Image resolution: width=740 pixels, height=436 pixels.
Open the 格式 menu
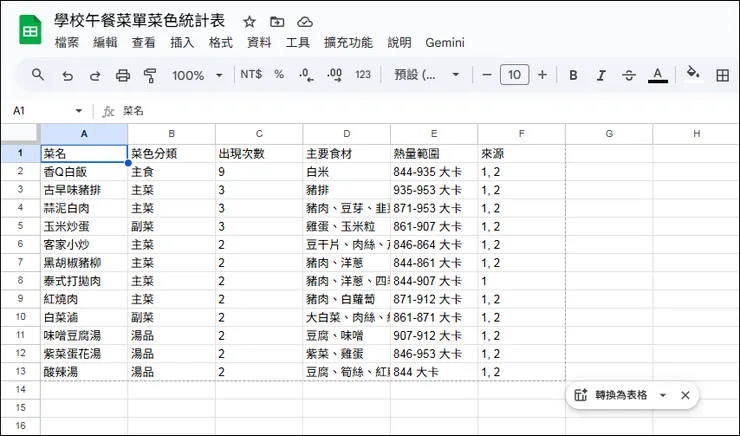click(x=220, y=42)
